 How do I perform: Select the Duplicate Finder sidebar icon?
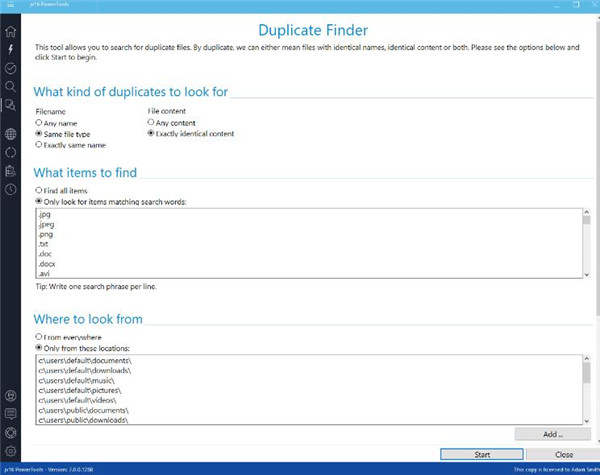coord(10,104)
